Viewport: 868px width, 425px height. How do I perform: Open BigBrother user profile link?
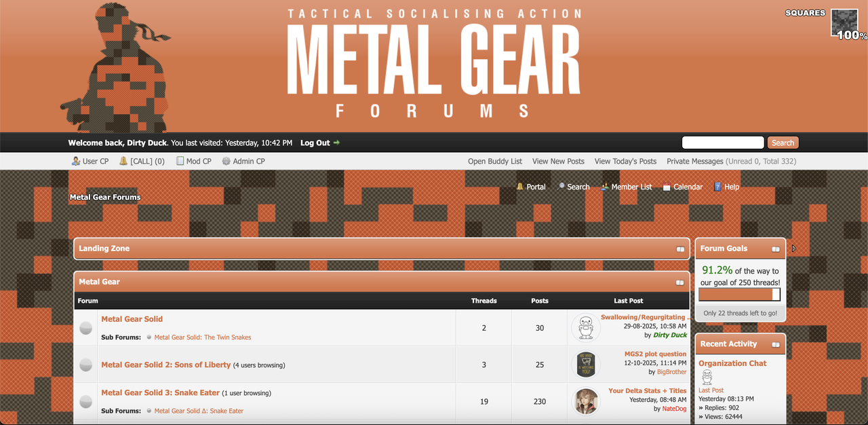[x=671, y=372]
